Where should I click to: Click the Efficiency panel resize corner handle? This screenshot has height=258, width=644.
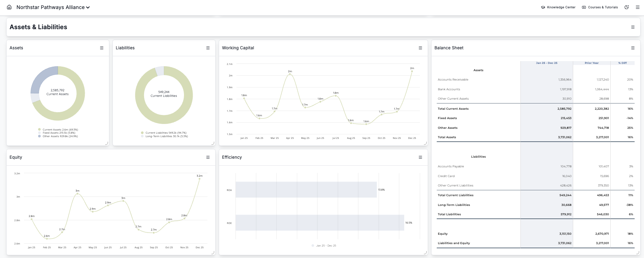coord(425,252)
